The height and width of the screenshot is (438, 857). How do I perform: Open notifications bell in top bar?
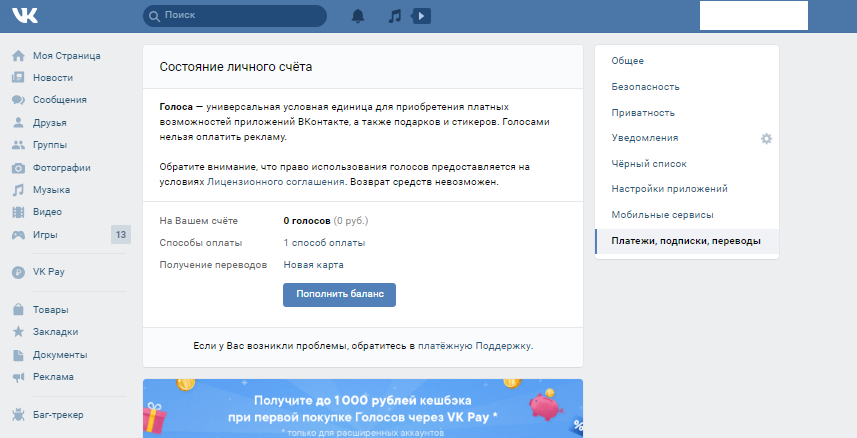click(358, 16)
